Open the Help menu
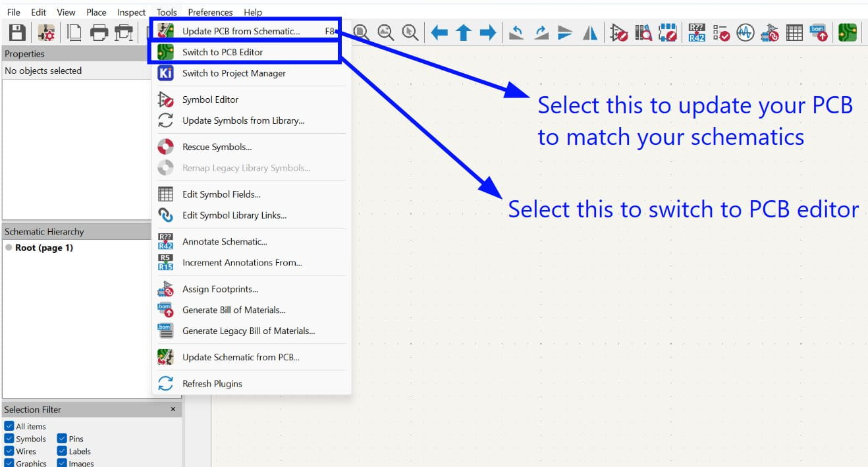Screen dimensions: 868x467 (253, 12)
